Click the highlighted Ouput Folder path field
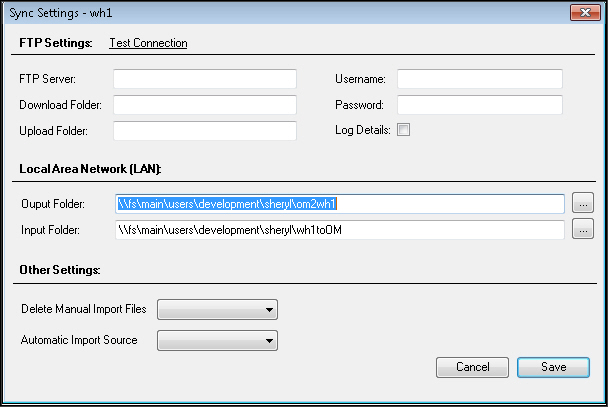Image resolution: width=608 pixels, height=407 pixels. click(x=340, y=204)
